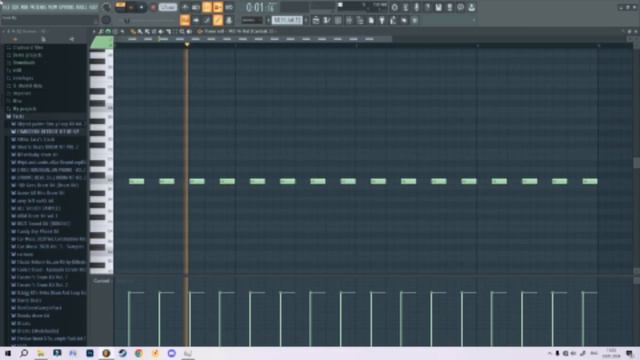640x360 pixels.
Task: Click the Piano roll title channel selector
Action: pyautogui.click(x=239, y=31)
